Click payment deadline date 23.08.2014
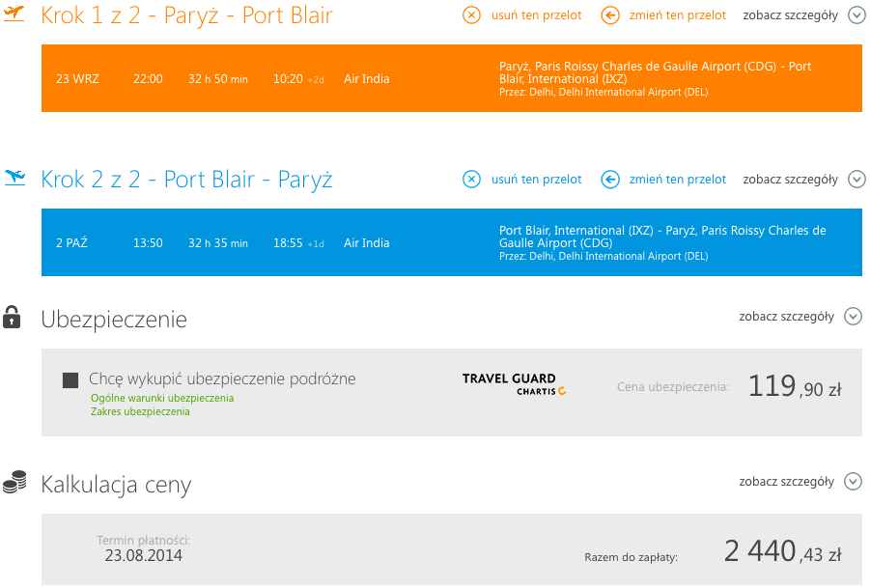870x588 pixels. click(143, 555)
